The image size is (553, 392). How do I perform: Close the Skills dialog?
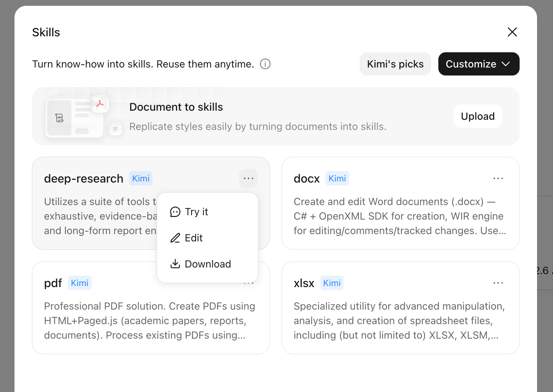512,32
